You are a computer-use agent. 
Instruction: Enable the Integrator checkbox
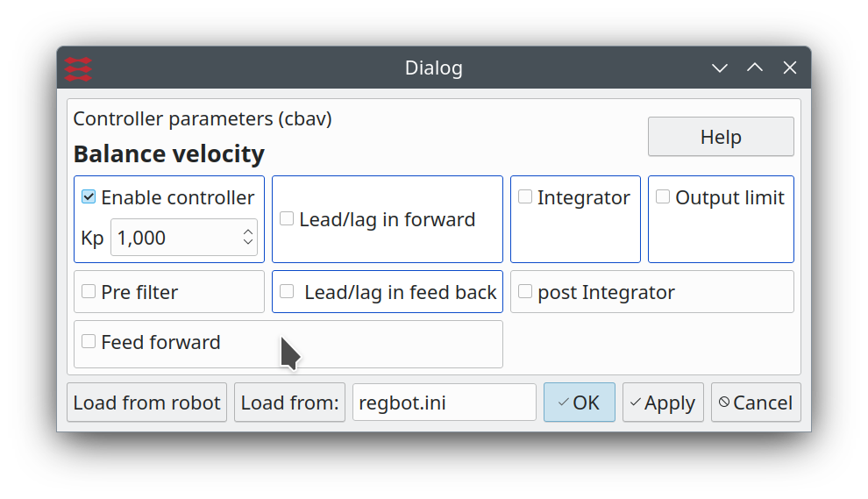point(525,197)
